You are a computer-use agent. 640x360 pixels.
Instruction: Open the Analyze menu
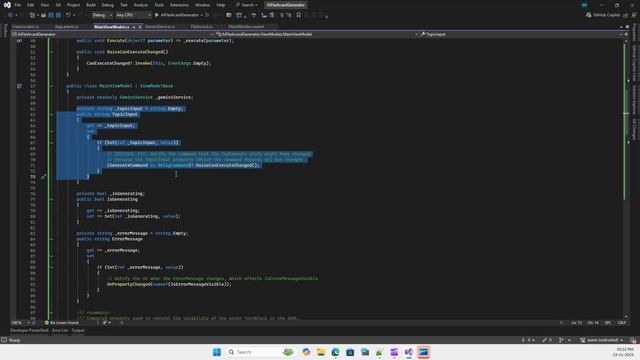click(141, 5)
